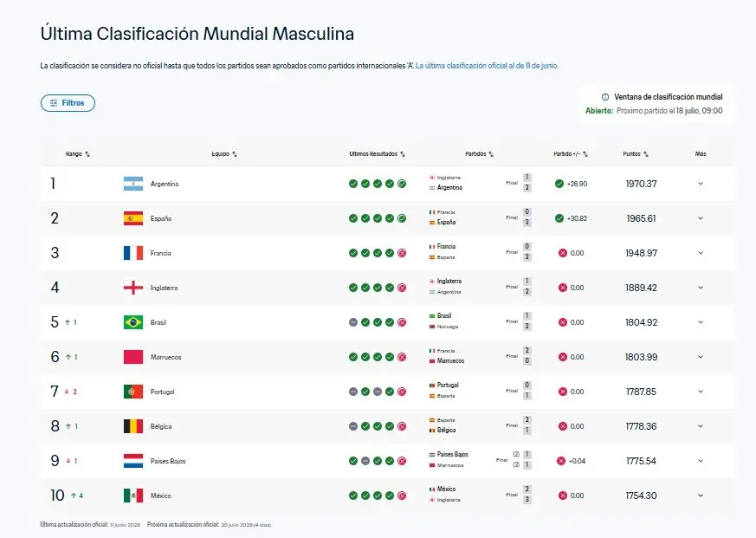Click the México flag icon

(133, 496)
